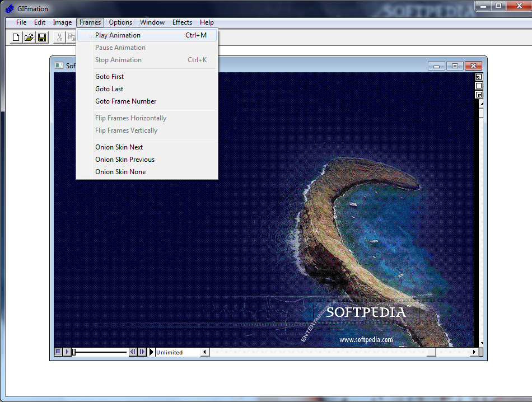Viewport: 532px width, 402px height.
Task: Click the frame position slider handle
Action: pyautogui.click(x=74, y=352)
